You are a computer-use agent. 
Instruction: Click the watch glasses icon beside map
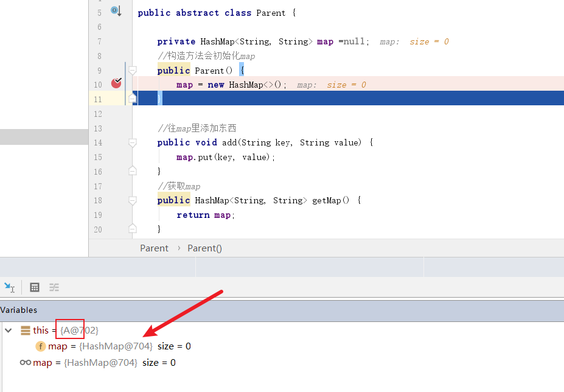click(x=26, y=363)
